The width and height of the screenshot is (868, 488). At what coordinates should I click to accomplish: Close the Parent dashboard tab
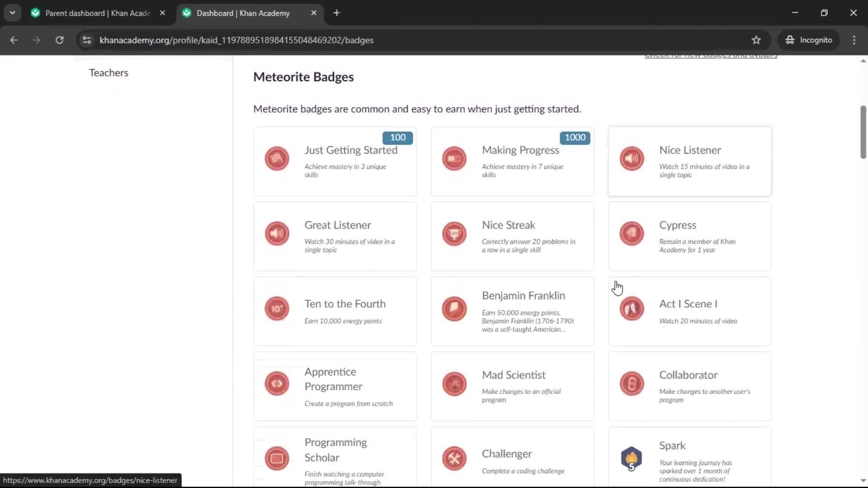coord(162,13)
